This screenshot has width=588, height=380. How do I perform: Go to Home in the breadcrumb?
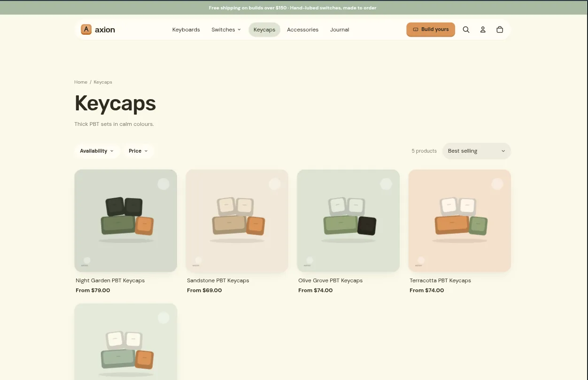(81, 82)
